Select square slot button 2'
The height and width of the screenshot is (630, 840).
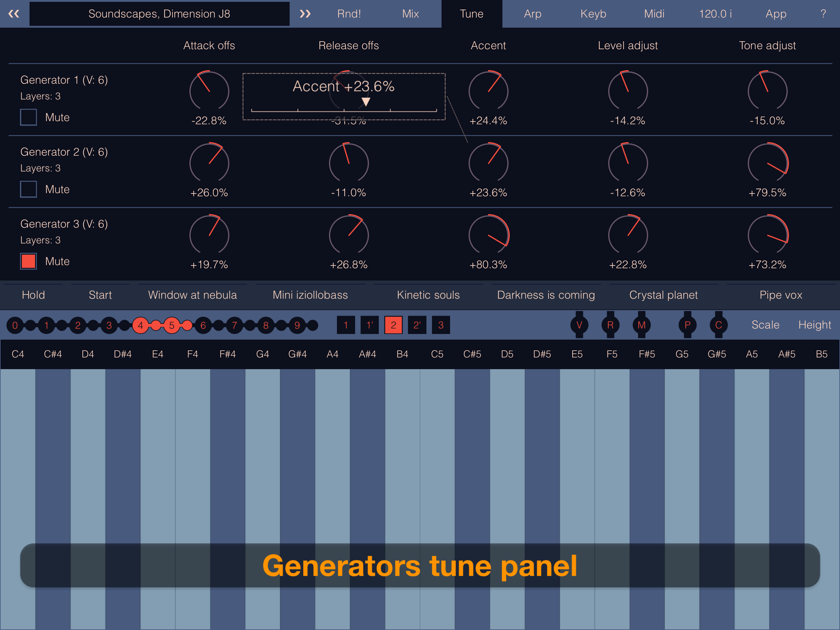pyautogui.click(x=417, y=325)
